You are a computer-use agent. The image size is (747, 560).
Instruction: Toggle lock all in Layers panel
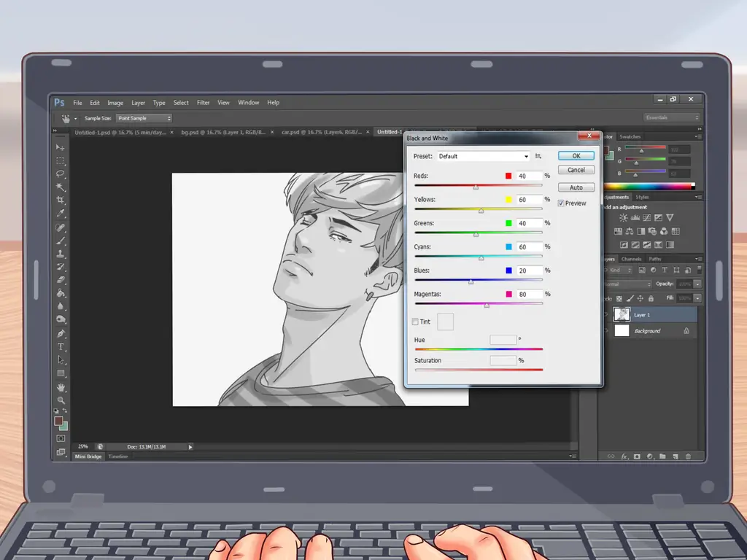click(651, 298)
